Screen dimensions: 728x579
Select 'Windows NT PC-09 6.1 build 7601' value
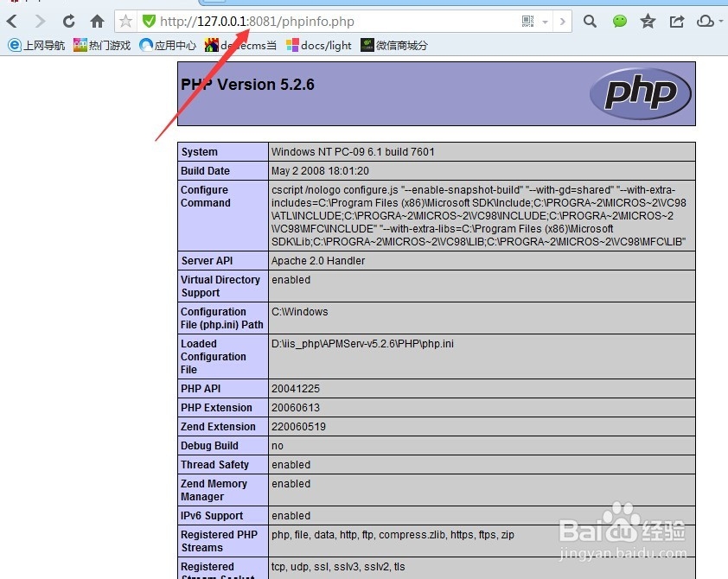(353, 152)
